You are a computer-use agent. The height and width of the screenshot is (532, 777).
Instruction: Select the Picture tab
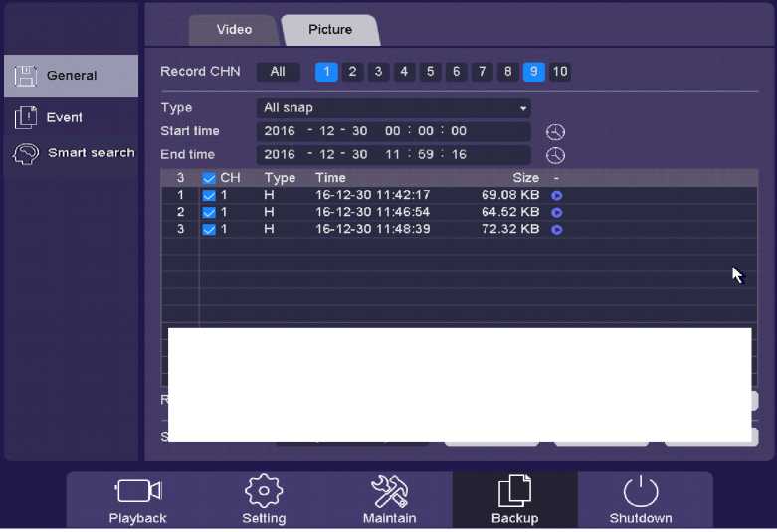pos(330,30)
